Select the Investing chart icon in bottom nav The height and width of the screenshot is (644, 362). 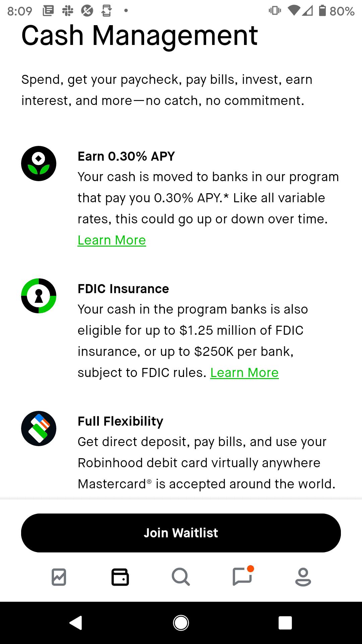coord(59,577)
